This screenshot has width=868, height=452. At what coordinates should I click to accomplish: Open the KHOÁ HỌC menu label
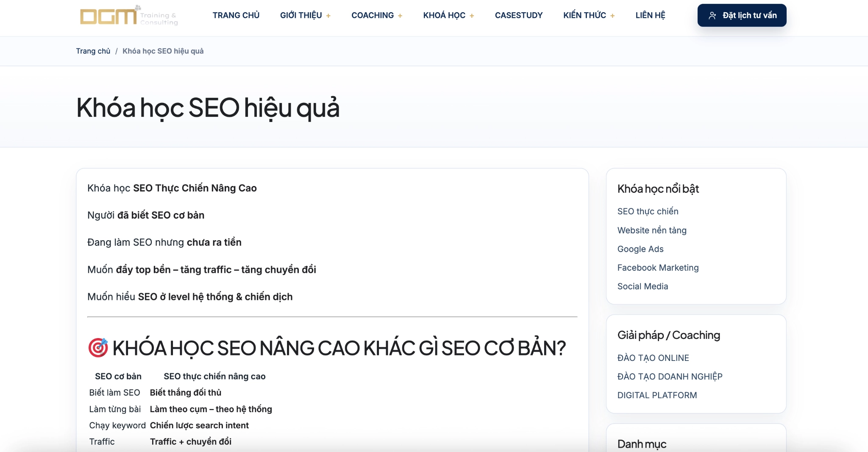click(x=444, y=15)
